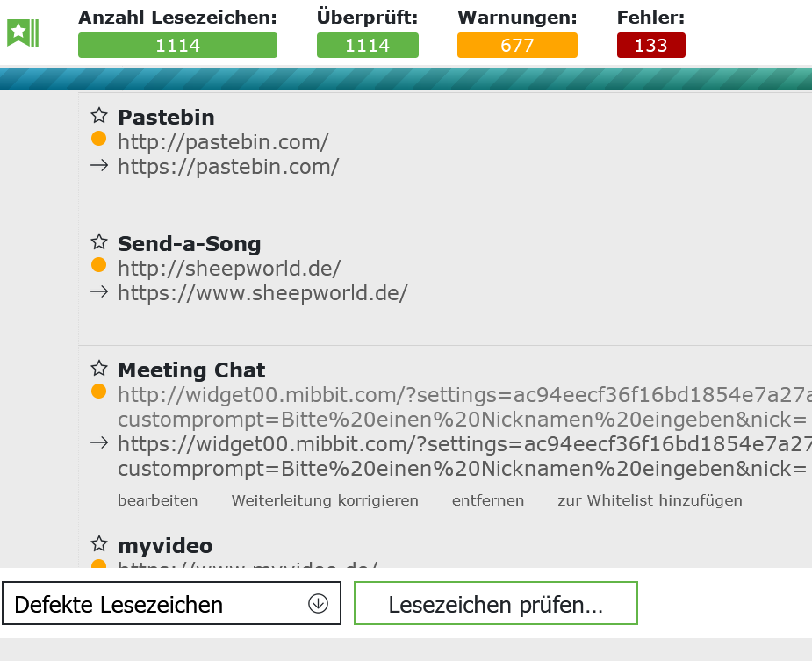Screen dimensions: 812x661
Task: Click zur Whitelist hinzufügen
Action: pyautogui.click(x=650, y=500)
